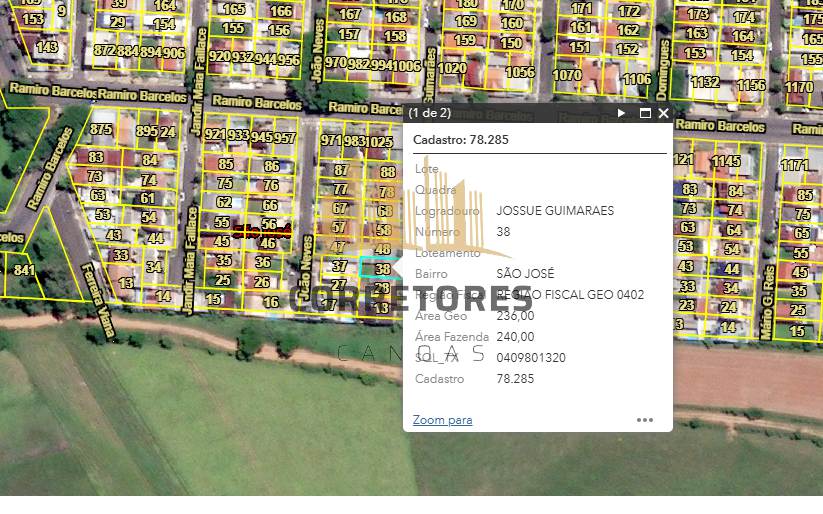Click the Zoom para link
Image resolution: width=823 pixels, height=514 pixels.
coord(442,420)
